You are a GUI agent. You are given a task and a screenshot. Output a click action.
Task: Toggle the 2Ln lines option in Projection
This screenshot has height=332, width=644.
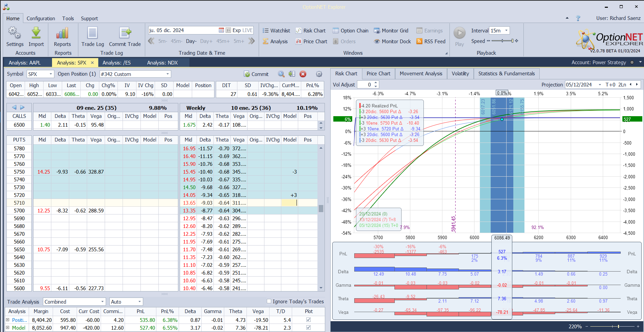pyautogui.click(x=622, y=85)
